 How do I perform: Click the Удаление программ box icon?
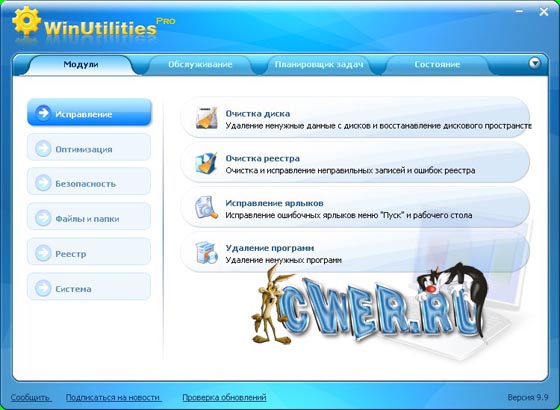click(206, 252)
